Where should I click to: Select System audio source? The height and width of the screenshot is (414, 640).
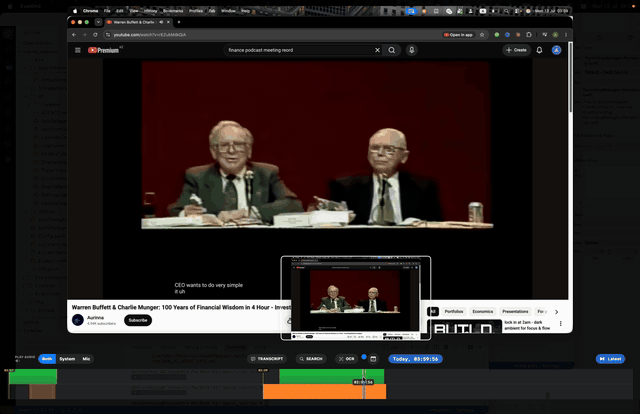(67, 359)
